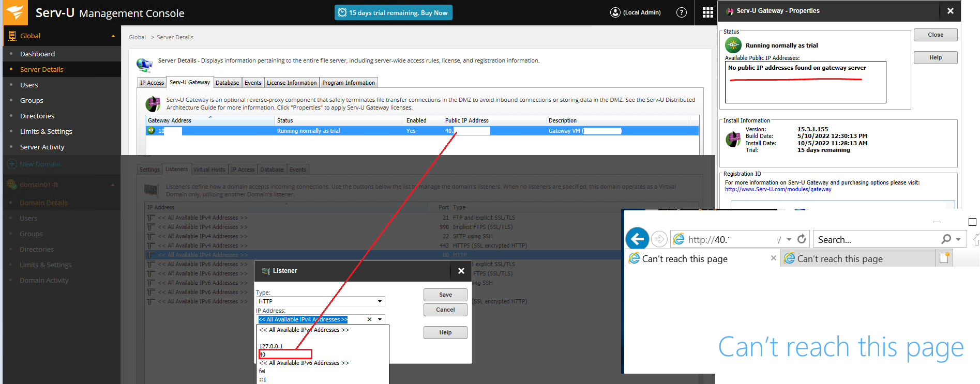Open License Information tab
Screen dimensions: 980x384
tap(292, 83)
